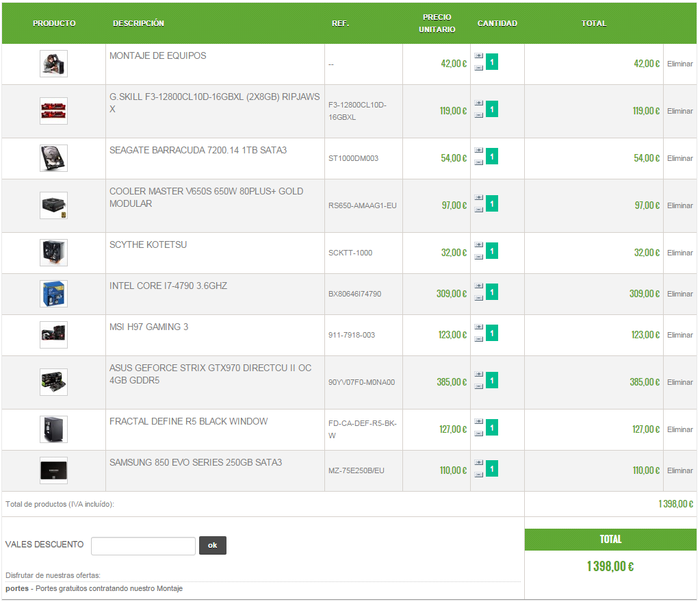Click portes free shipping offer text
The width and height of the screenshot is (700, 604).
[94, 589]
